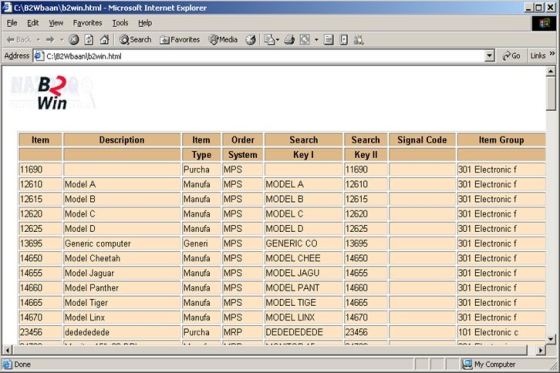The width and height of the screenshot is (560, 373).
Task: Click the page icon in the Address bar
Action: [x=39, y=56]
